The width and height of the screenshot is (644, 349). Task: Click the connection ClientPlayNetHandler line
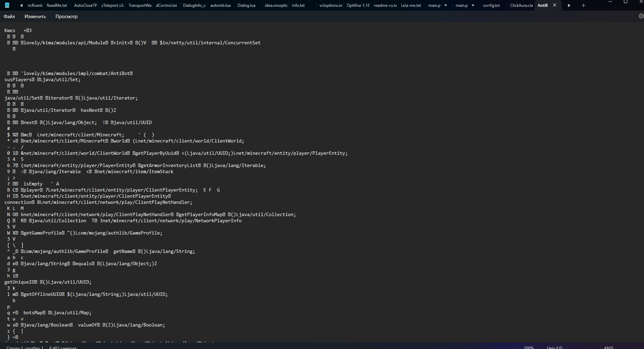(x=98, y=202)
